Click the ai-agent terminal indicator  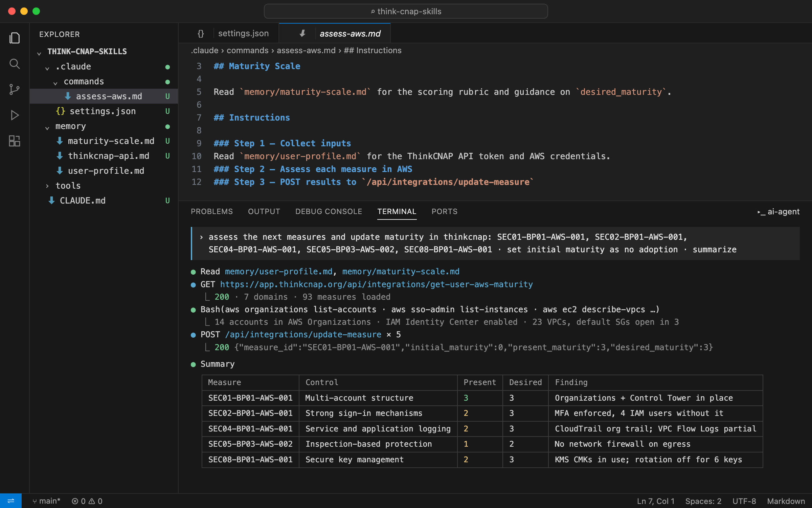(778, 212)
